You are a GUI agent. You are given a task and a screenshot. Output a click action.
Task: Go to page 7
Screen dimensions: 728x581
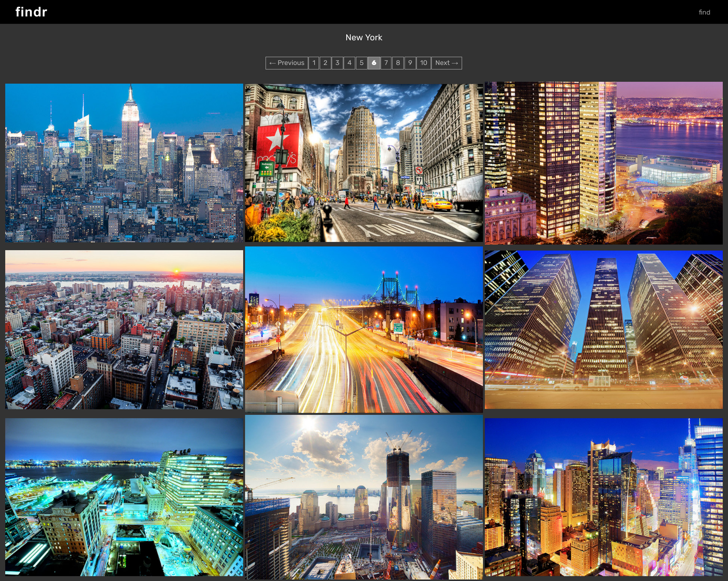tap(386, 63)
